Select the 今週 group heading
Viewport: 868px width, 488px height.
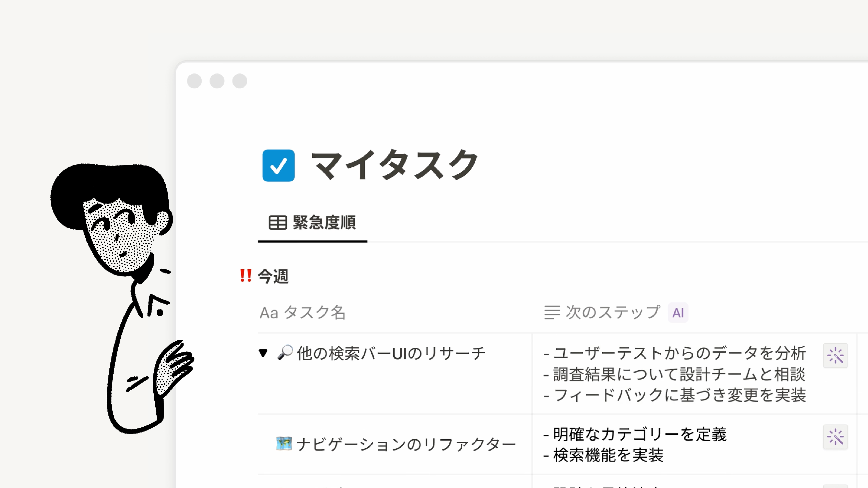click(273, 276)
